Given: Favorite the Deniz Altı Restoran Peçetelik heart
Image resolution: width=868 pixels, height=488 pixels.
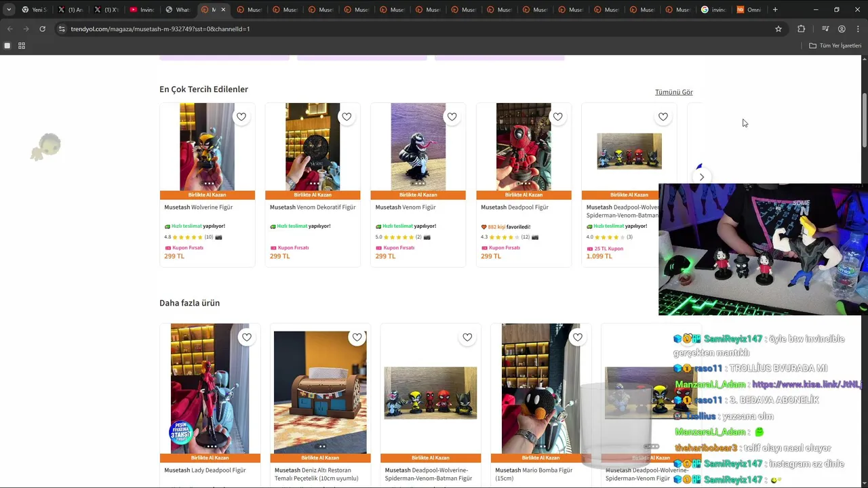Looking at the screenshot, I should [357, 337].
